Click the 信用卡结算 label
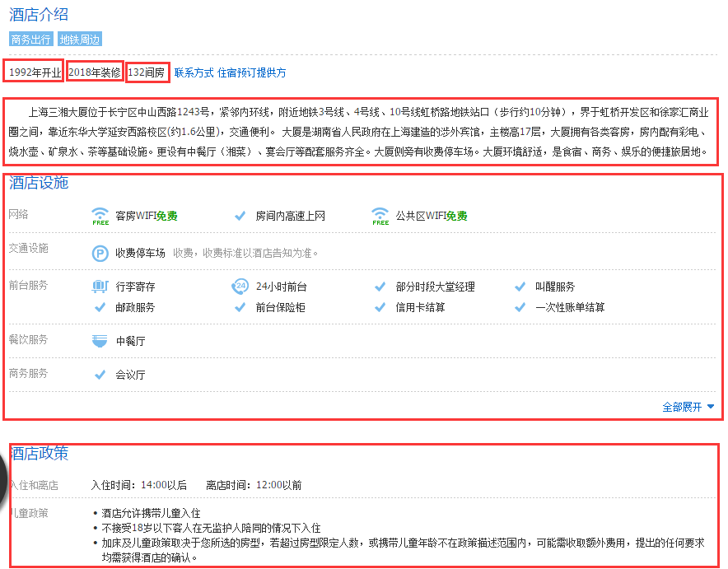 tap(420, 307)
